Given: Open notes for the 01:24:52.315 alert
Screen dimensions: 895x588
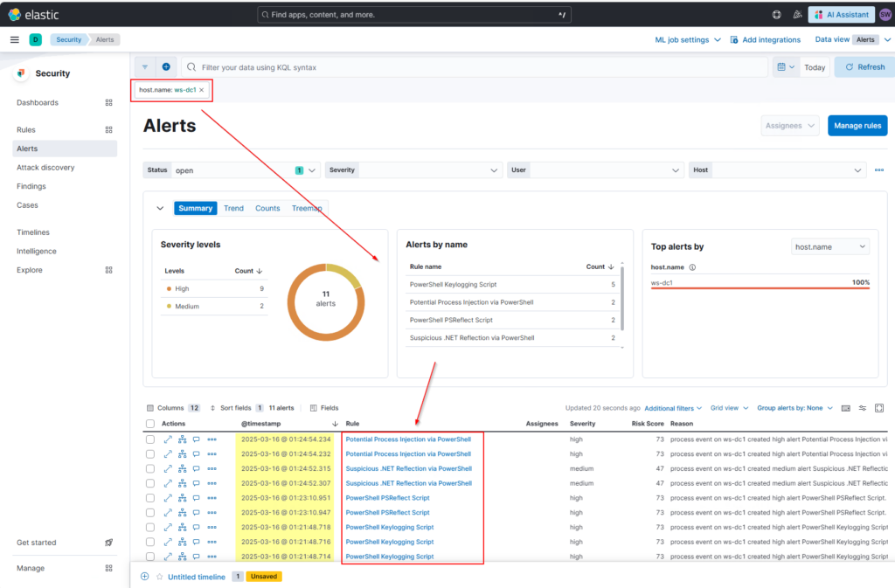Looking at the screenshot, I should click(x=197, y=469).
